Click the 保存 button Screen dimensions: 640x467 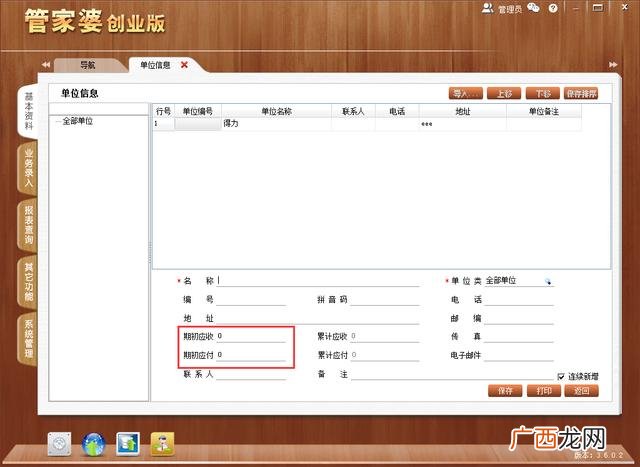tap(505, 391)
